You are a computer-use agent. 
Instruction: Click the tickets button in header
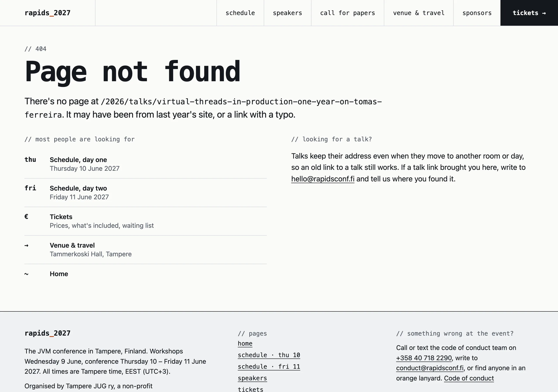529,13
